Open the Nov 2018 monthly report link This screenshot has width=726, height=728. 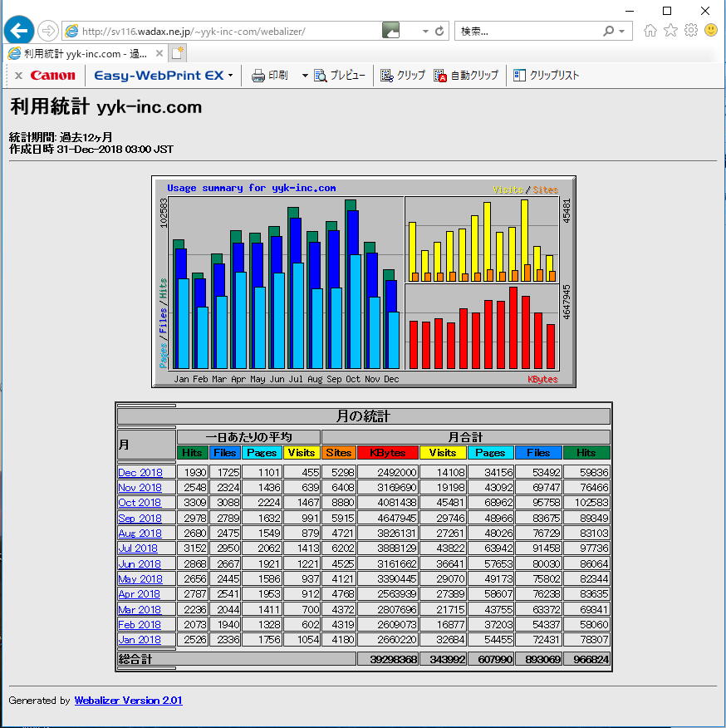[x=140, y=488]
